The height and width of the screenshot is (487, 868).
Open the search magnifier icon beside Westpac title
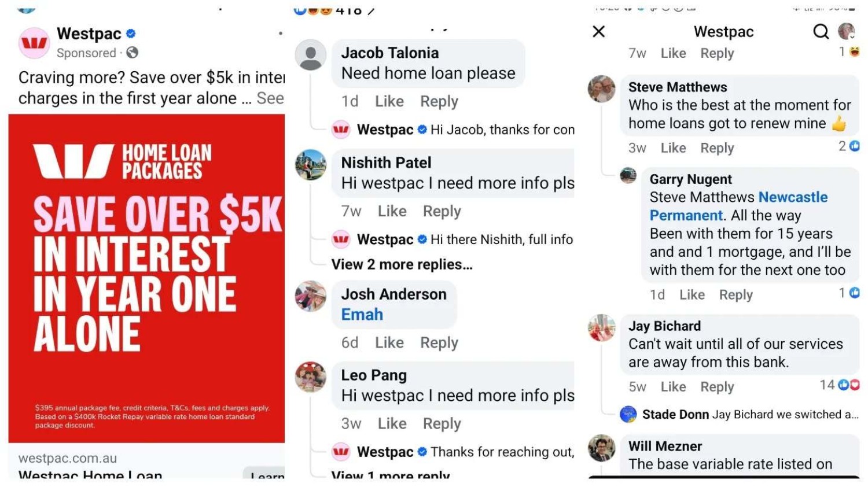tap(821, 32)
